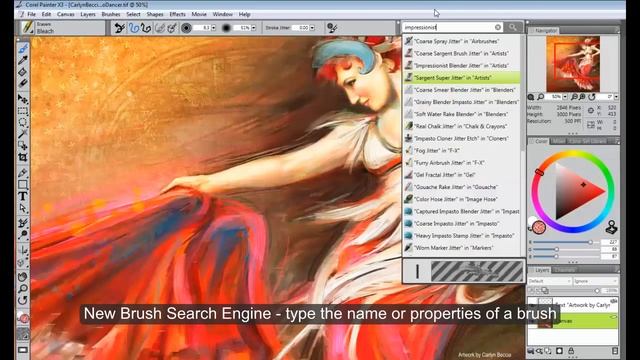Viewport: 640px width, 360px height.
Task: Choose "Gouache Rake Jitter" search result
Action: pyautogui.click(x=462, y=187)
